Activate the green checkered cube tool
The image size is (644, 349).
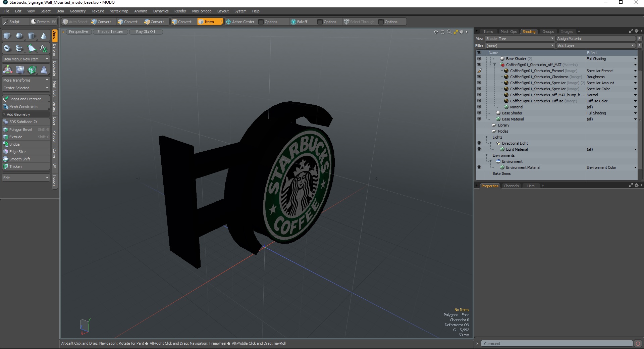(x=32, y=70)
